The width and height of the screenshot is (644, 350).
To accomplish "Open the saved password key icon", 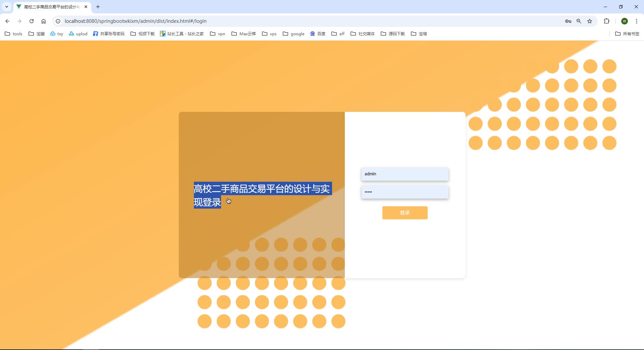I will pyautogui.click(x=568, y=21).
